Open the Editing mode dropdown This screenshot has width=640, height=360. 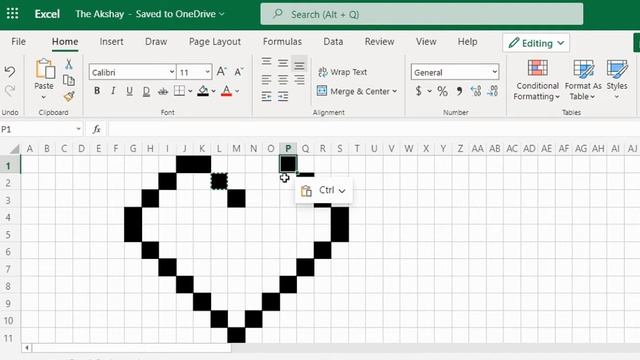click(x=536, y=43)
